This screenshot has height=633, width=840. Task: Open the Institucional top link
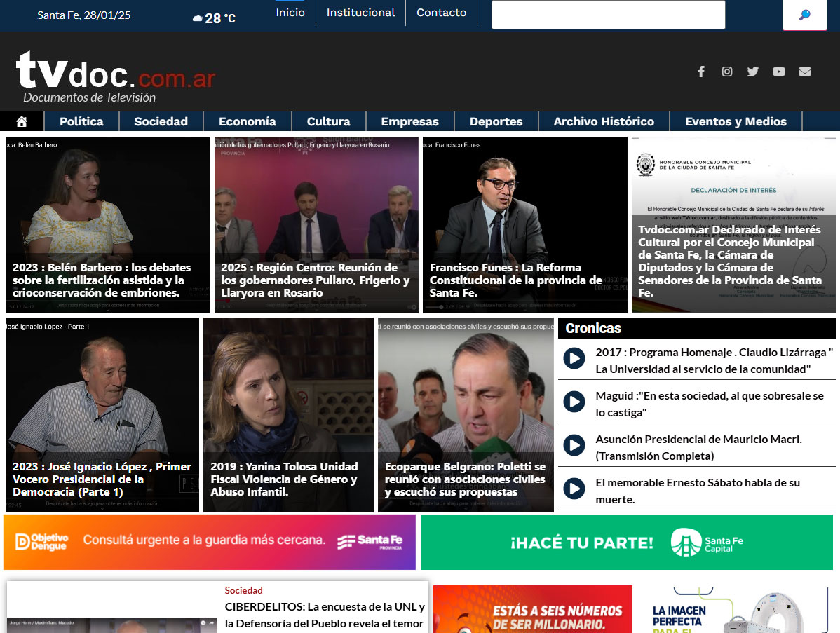(x=360, y=13)
